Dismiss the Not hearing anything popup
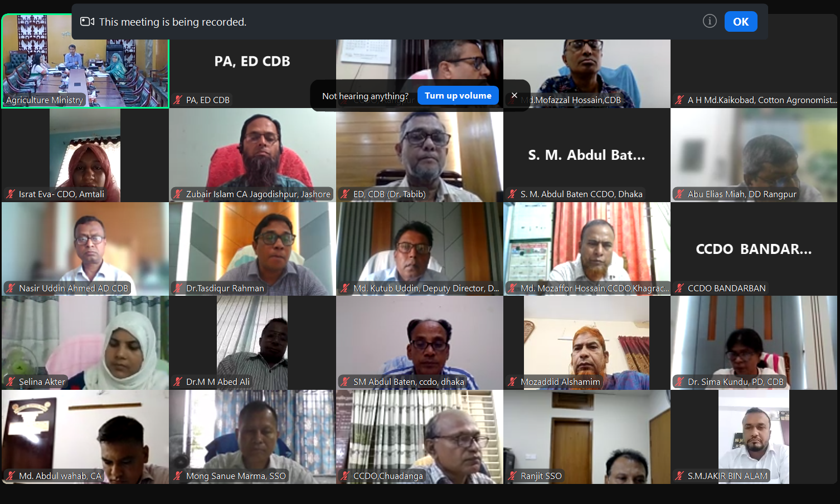Viewport: 840px width, 504px height. (514, 96)
